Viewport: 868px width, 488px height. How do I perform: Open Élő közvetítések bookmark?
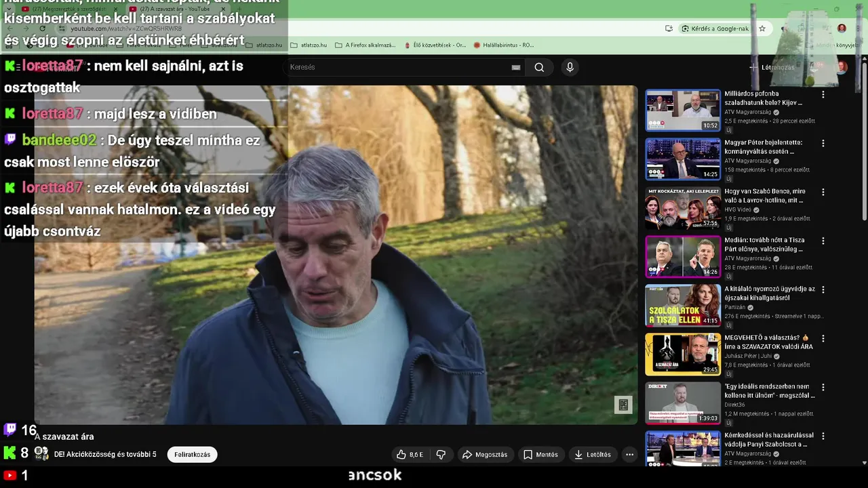pyautogui.click(x=434, y=45)
